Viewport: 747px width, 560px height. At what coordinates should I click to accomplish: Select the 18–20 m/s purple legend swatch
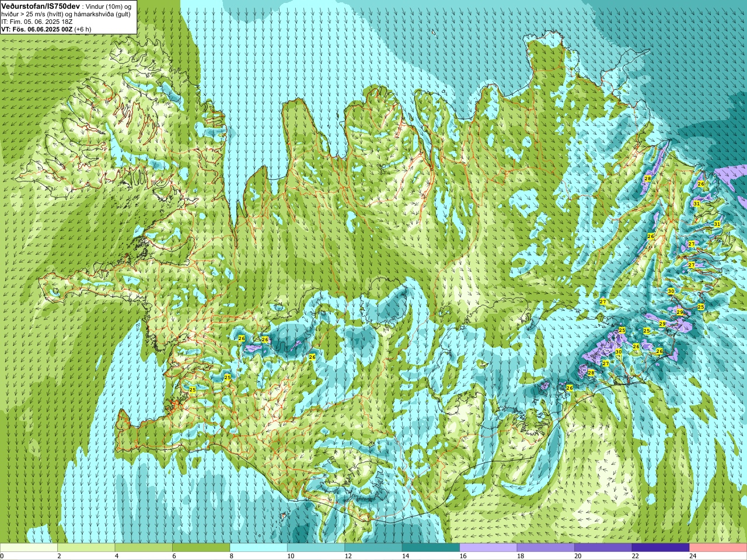[x=546, y=548]
